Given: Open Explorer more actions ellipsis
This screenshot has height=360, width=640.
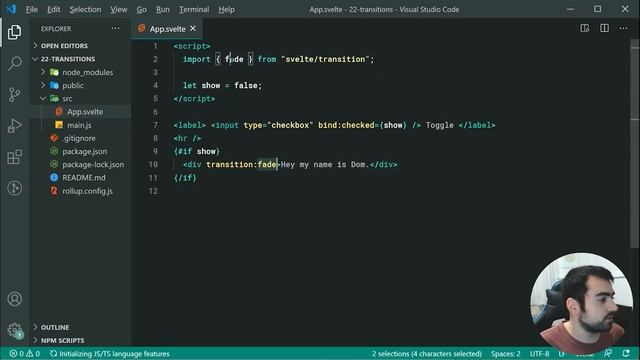Looking at the screenshot, I should pos(116,29).
